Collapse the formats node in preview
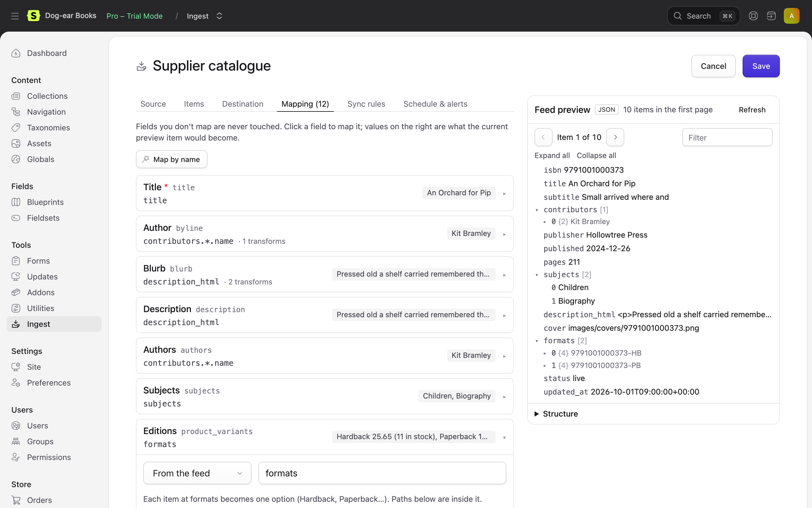Image resolution: width=812 pixels, height=508 pixels. [537, 341]
